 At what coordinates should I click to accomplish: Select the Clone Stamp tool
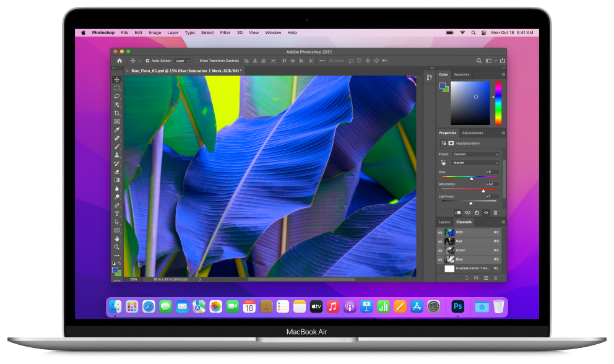[117, 155]
